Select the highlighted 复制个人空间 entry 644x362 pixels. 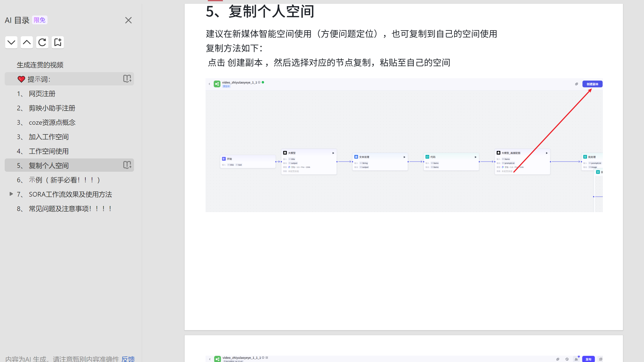click(x=49, y=165)
